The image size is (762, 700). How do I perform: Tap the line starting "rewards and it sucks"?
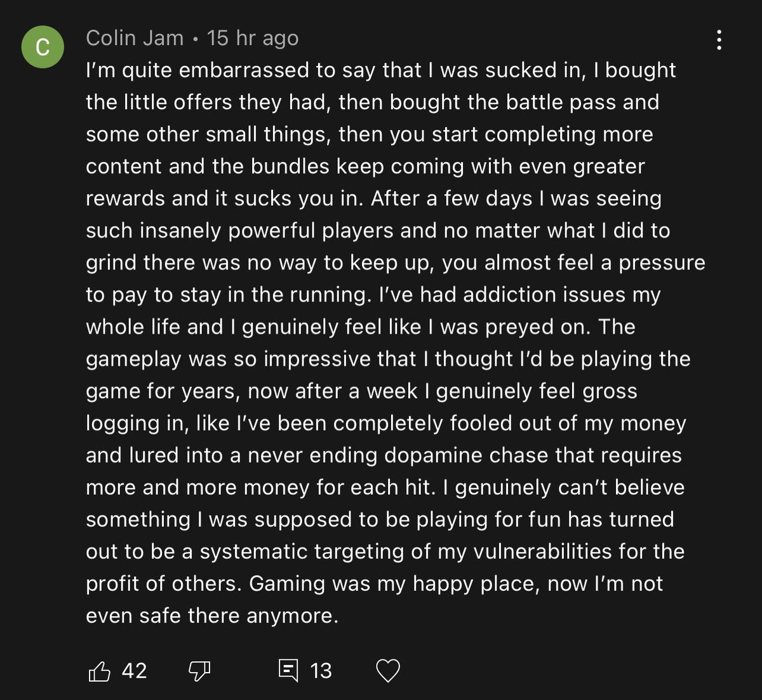373,199
